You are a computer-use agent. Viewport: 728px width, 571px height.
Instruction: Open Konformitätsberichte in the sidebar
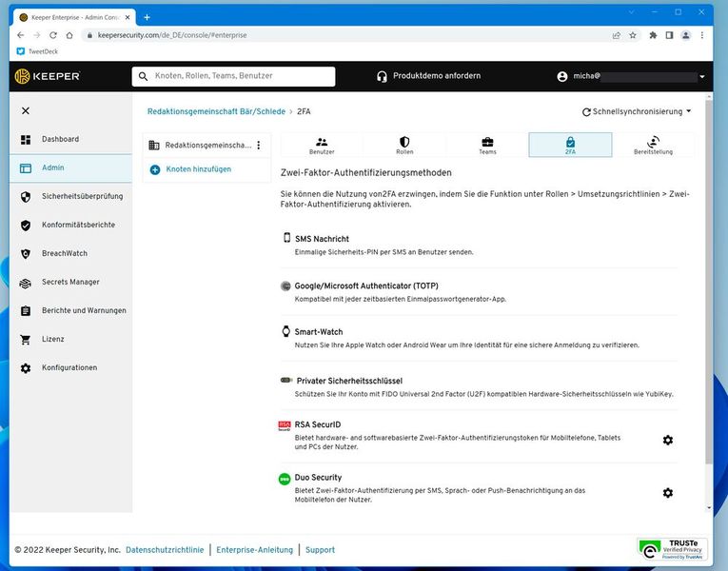pyautogui.click(x=70, y=226)
